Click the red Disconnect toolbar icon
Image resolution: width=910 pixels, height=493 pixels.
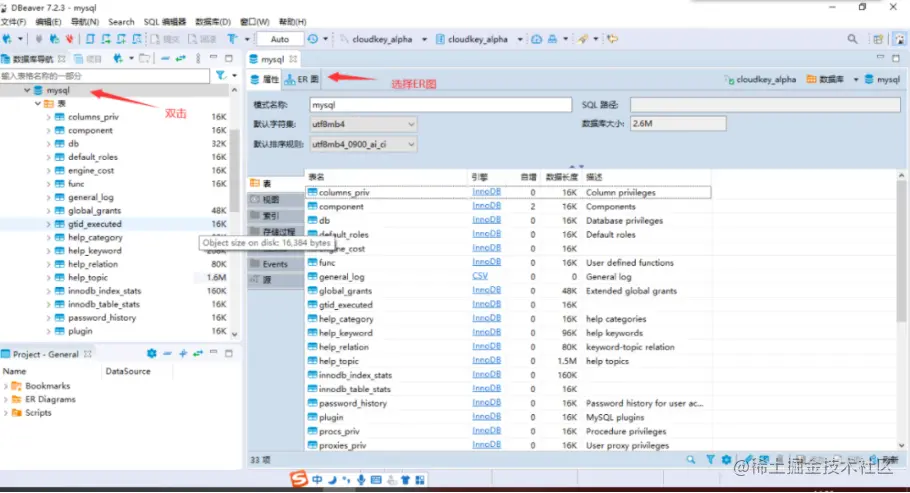coord(70,39)
